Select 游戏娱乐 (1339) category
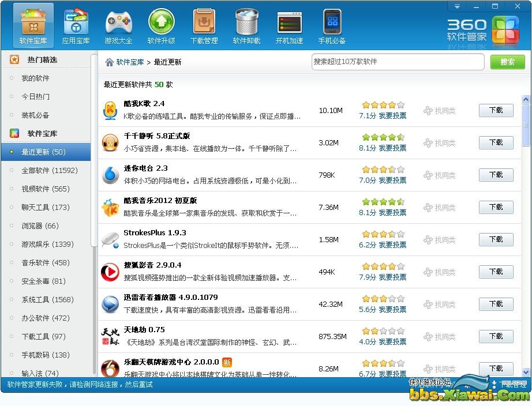Screen dimensions: 532x406 pyautogui.click(x=47, y=244)
